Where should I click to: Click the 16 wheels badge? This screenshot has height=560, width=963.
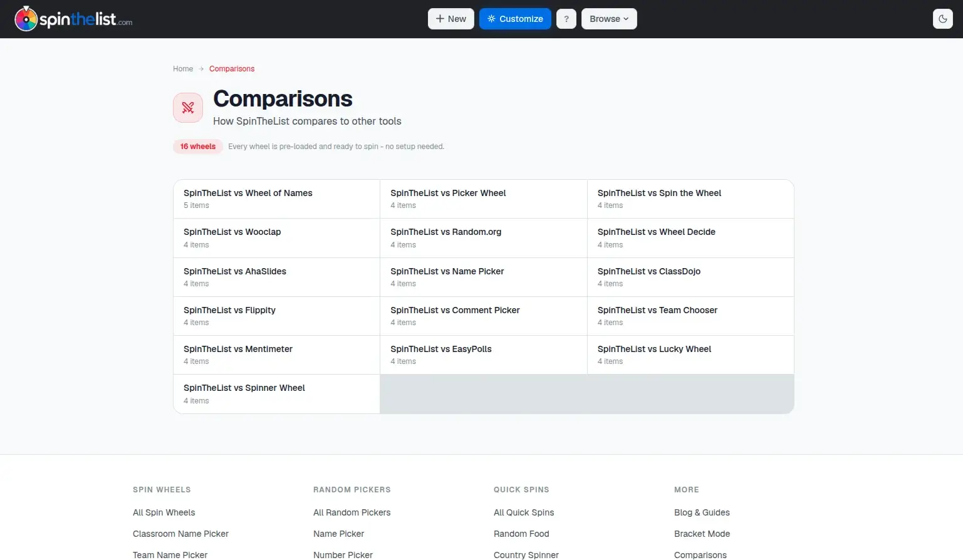198,147
